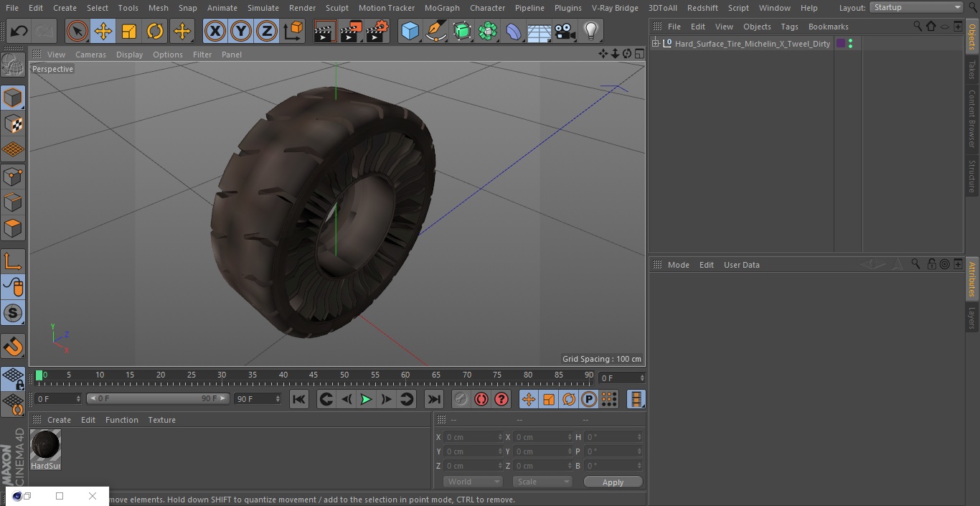Switch to the Takes tab
The image size is (980, 506).
point(972,70)
